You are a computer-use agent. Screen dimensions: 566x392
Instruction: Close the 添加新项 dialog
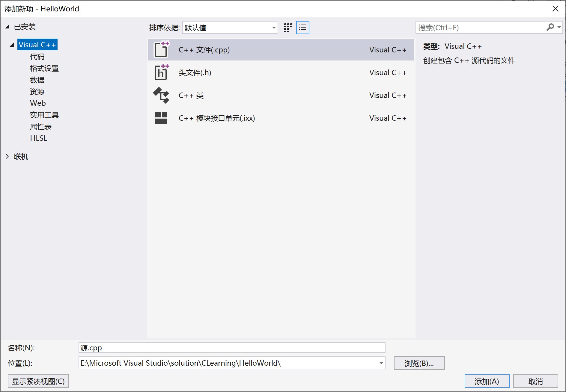(x=556, y=9)
